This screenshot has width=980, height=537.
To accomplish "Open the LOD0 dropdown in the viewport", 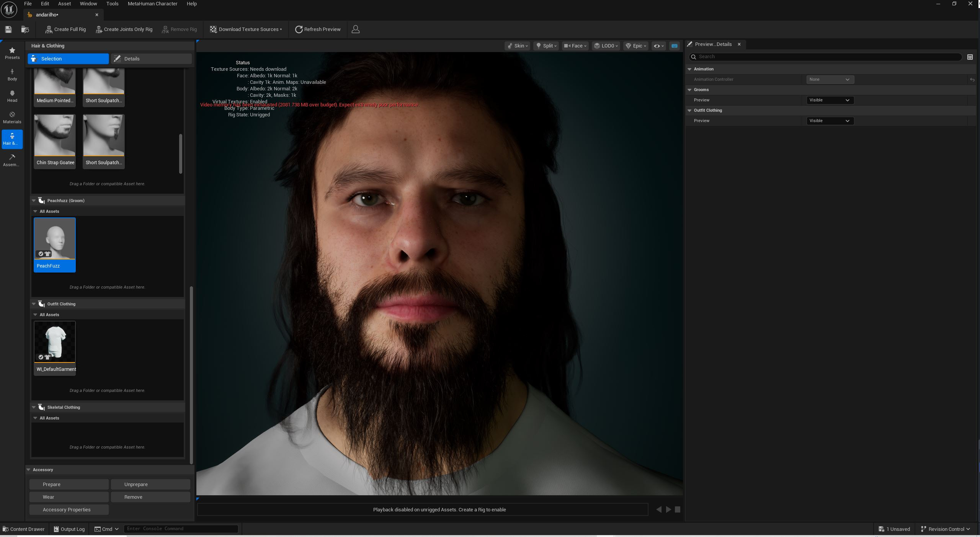I will (605, 46).
